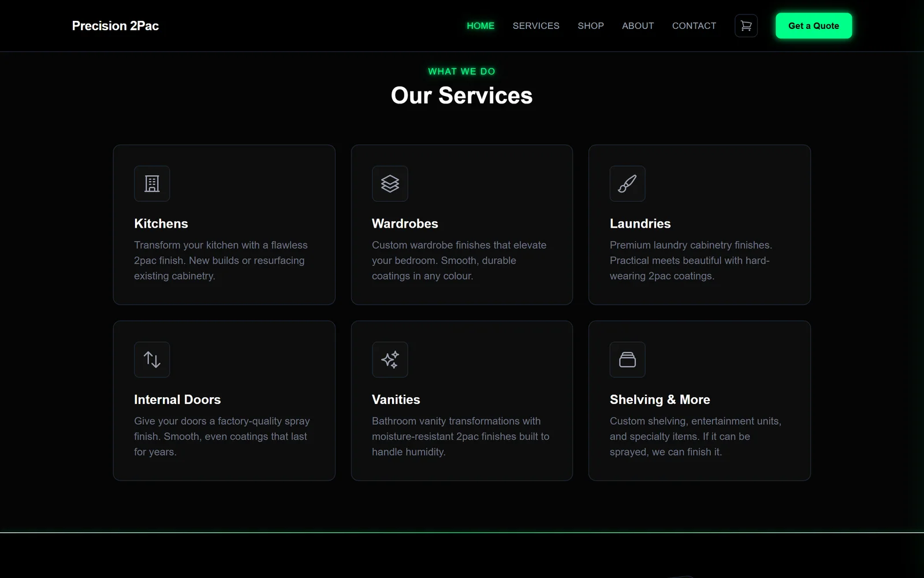Click the 'Give your doors' description
The image size is (924, 578).
click(222, 436)
